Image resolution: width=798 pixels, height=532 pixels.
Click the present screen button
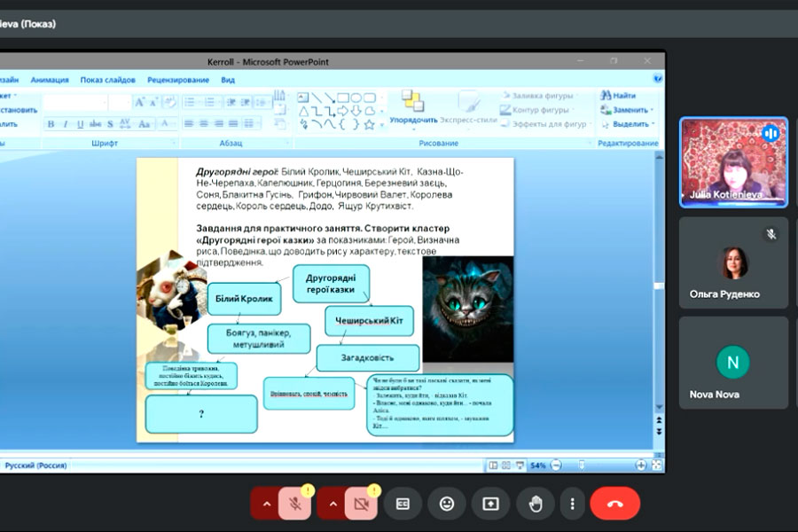(491, 504)
